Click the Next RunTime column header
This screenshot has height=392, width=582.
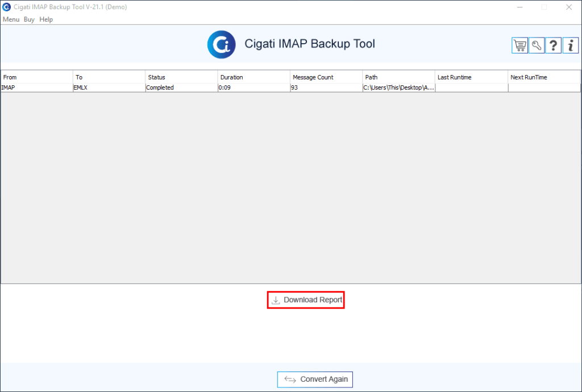(544, 77)
